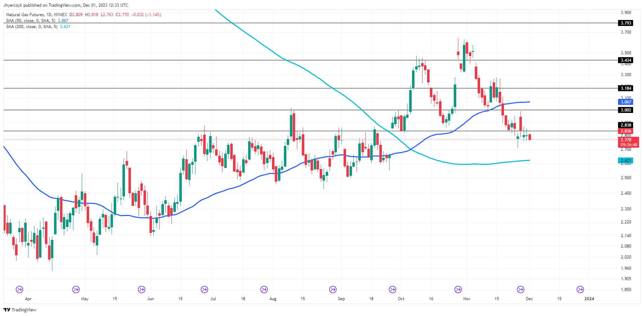Click the contract rollover icon just before Aug
This screenshot has width=644, height=316.
point(264,290)
